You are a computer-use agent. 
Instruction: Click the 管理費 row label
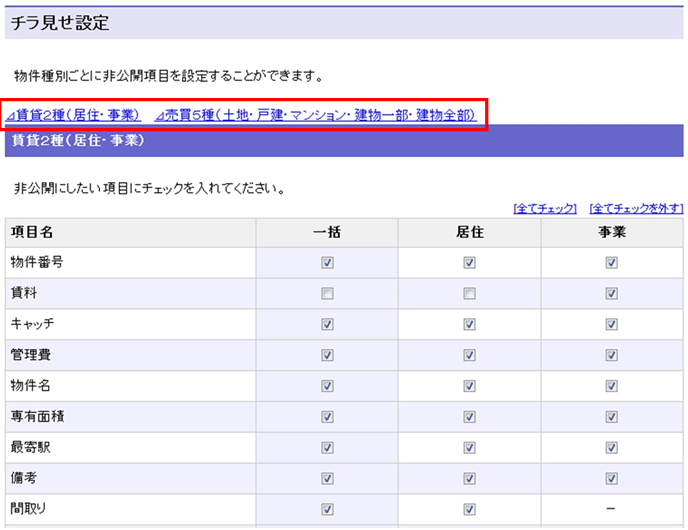(31, 355)
